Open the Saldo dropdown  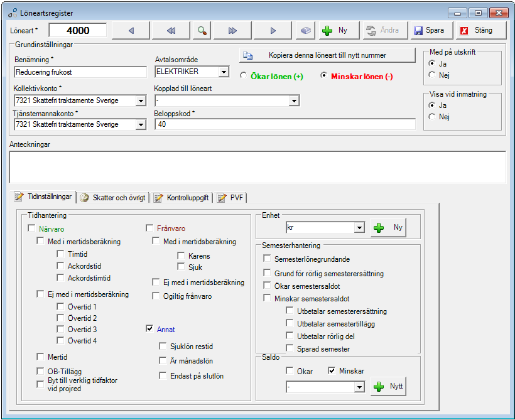[360, 387]
